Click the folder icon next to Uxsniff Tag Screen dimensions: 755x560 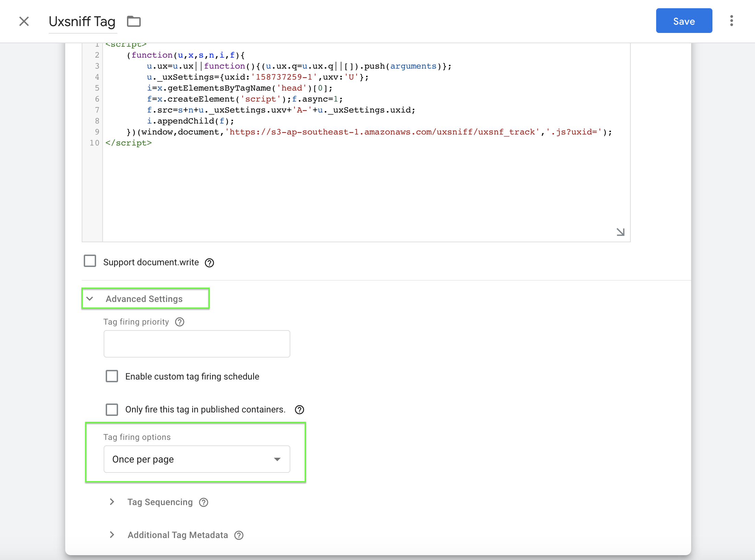point(134,21)
